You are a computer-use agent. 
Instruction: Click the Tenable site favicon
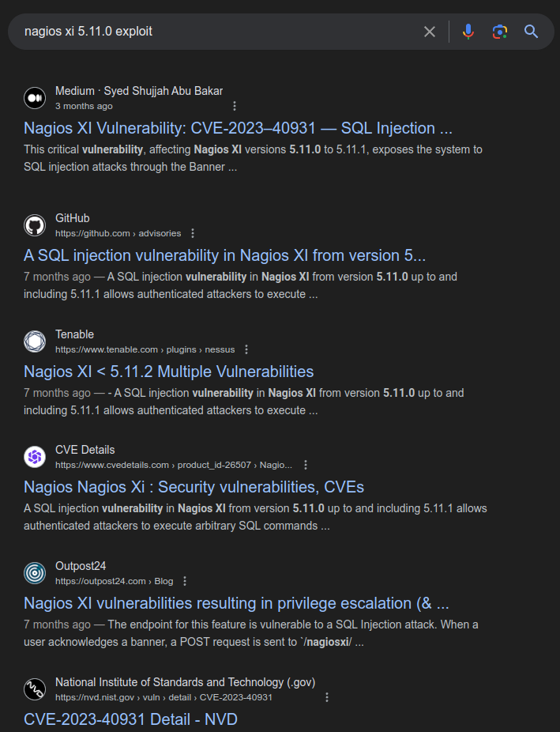tap(35, 341)
